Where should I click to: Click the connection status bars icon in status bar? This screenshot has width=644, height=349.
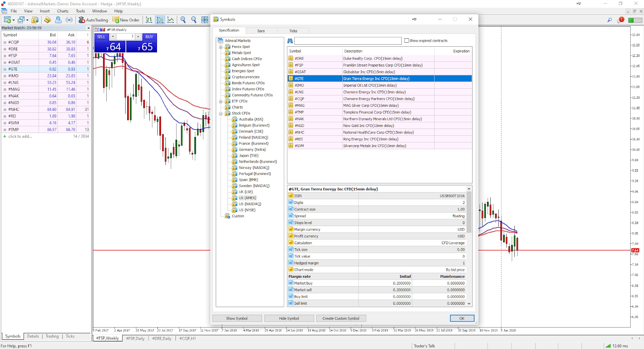coord(608,346)
